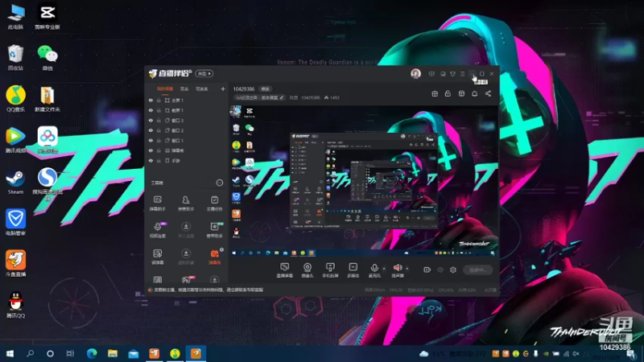Open the 剪映专业版 desktop shortcut
Image resolution: width=644 pixels, height=362 pixels.
[47, 16]
